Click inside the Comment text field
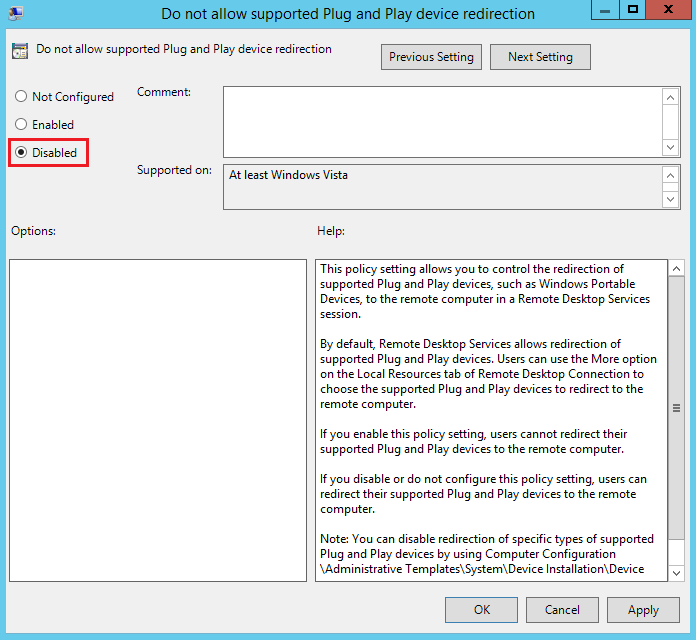696x640 pixels. coord(443,122)
